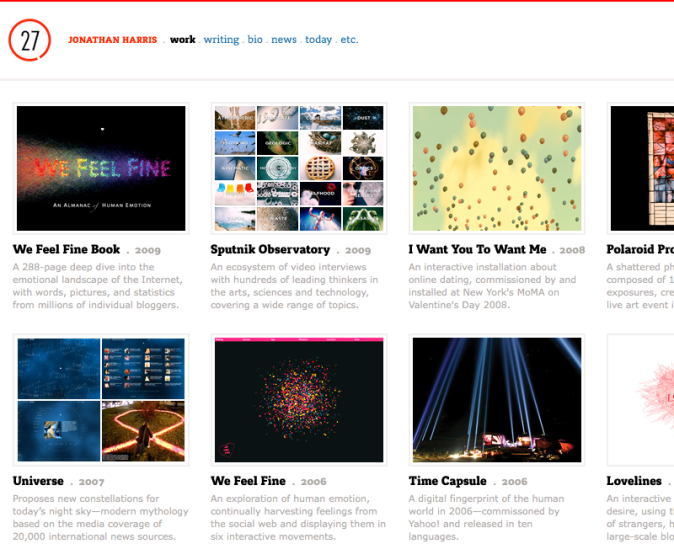
Task: Click the I Want You To Want Me title
Action: pos(478,249)
